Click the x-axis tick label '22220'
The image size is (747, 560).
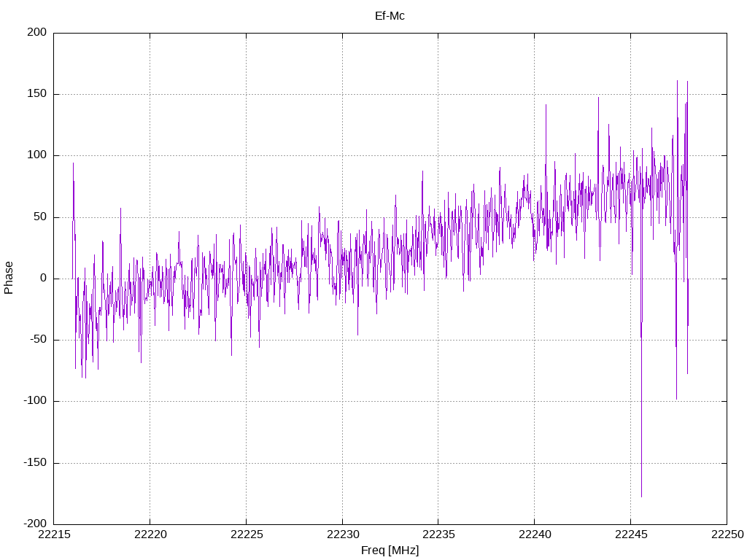pos(150,534)
